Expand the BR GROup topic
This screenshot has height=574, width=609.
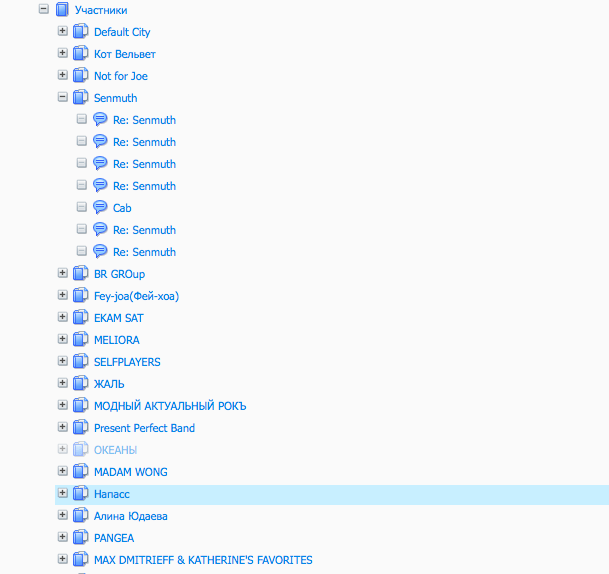click(63, 273)
